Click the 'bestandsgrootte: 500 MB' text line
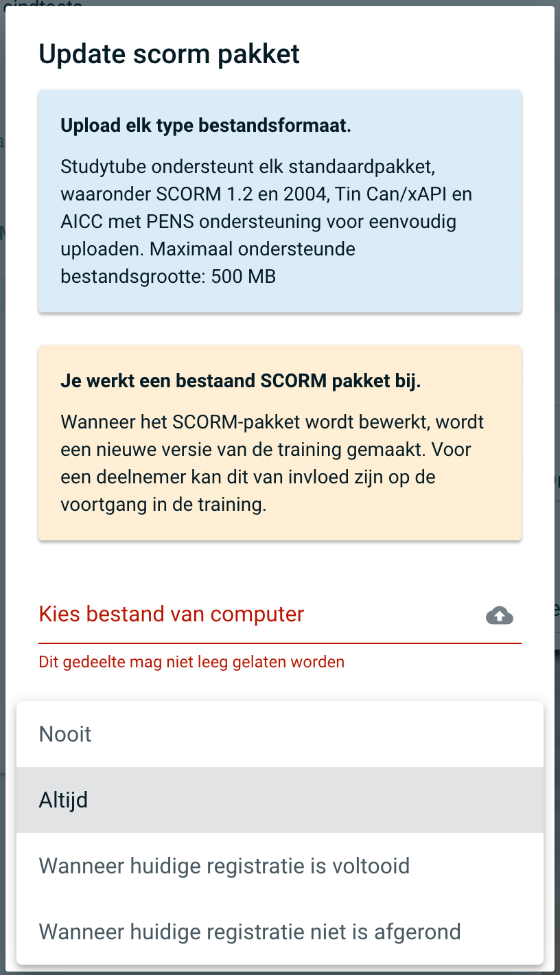560x975 pixels. [x=168, y=277]
